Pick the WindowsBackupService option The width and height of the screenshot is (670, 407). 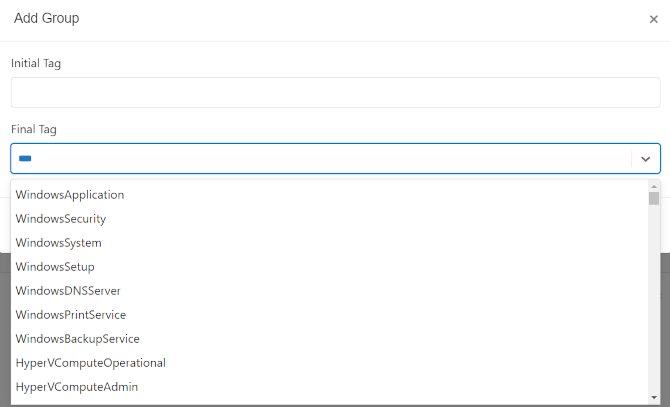[329, 339]
